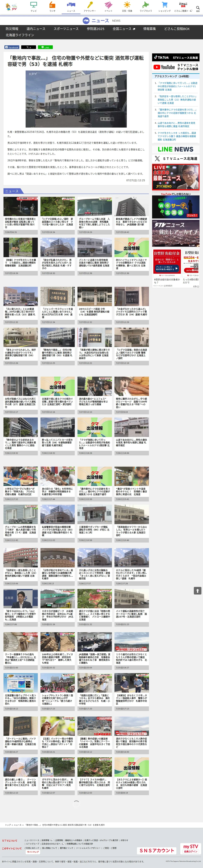
Task: Open the アナウンサー microphone icon
Action: (90, 7)
